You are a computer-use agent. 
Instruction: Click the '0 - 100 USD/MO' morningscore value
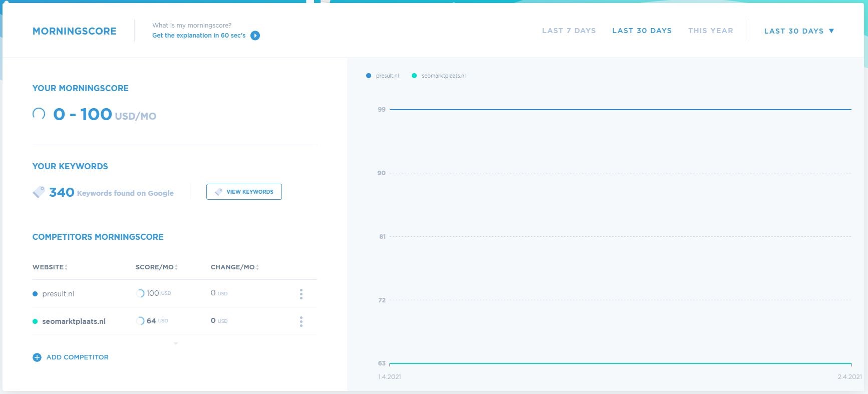(105, 115)
